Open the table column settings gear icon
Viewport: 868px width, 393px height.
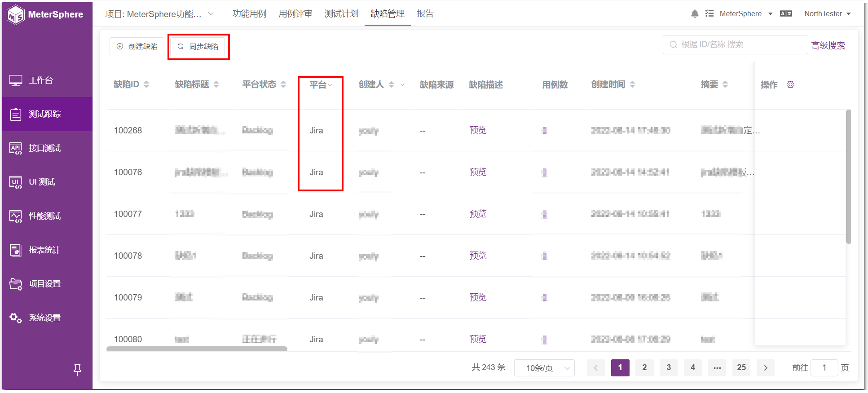pyautogui.click(x=790, y=84)
